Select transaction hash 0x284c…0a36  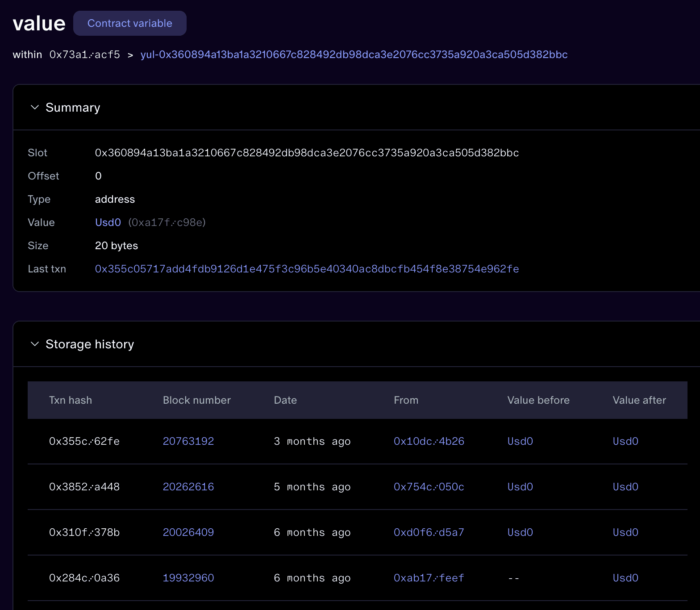84,578
